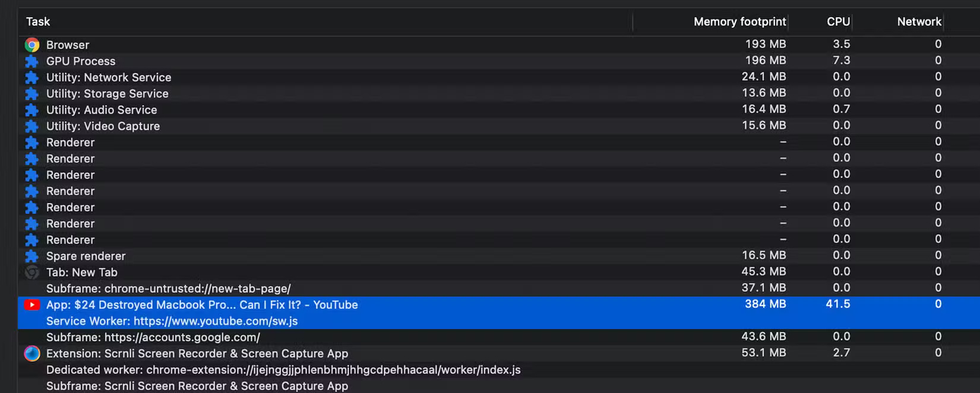The height and width of the screenshot is (393, 980).
Task: Click the puzzle icon beside Utility: Video Capture
Action: coord(32,126)
